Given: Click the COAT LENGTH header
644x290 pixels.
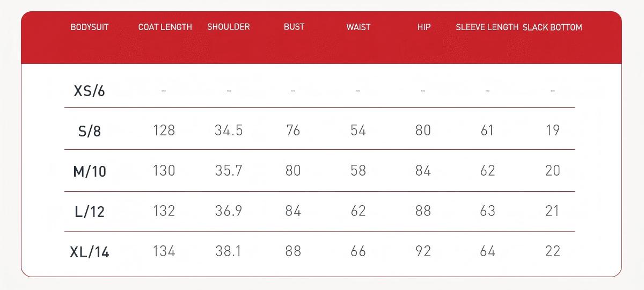Looking at the screenshot, I should click(x=165, y=27).
